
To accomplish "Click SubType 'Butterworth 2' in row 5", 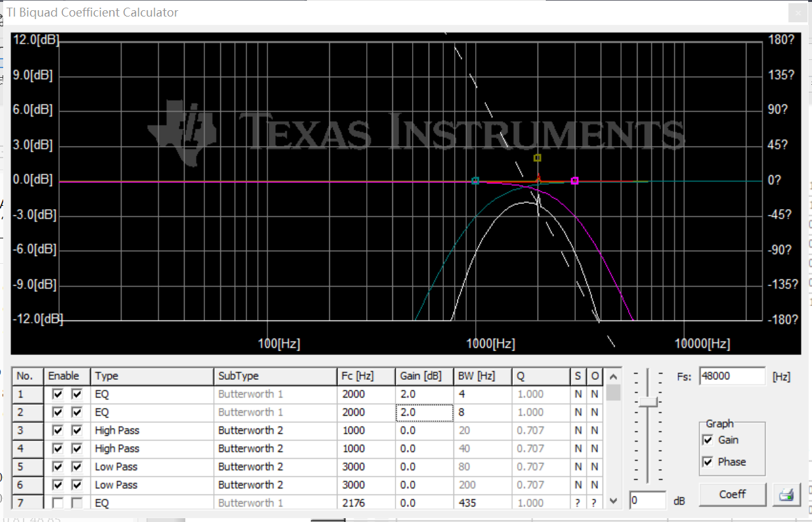I will coord(276,467).
